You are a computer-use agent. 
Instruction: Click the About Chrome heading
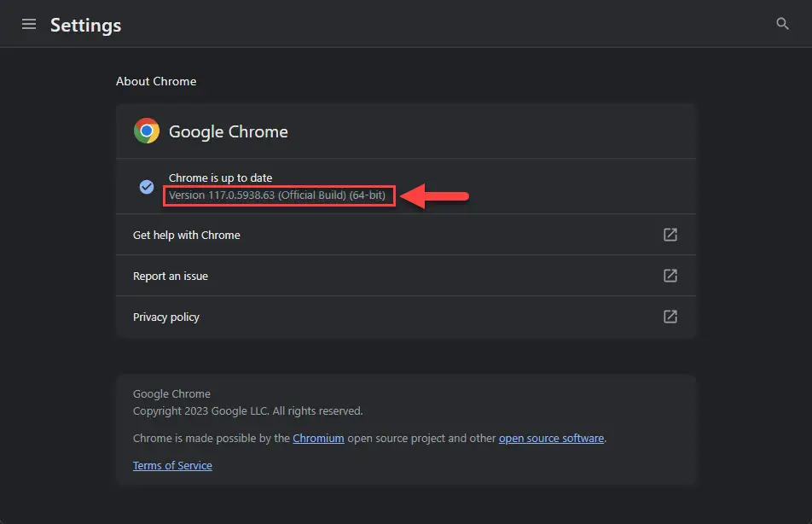click(156, 81)
